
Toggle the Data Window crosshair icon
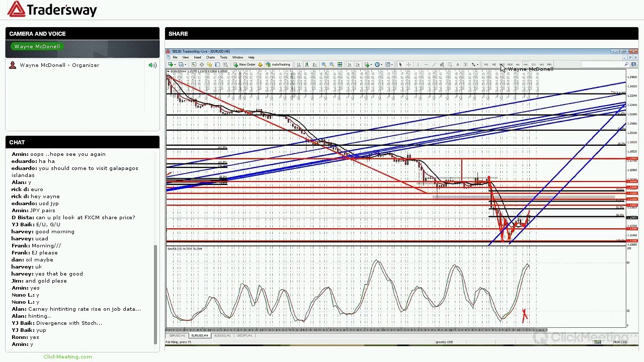coord(201,64)
